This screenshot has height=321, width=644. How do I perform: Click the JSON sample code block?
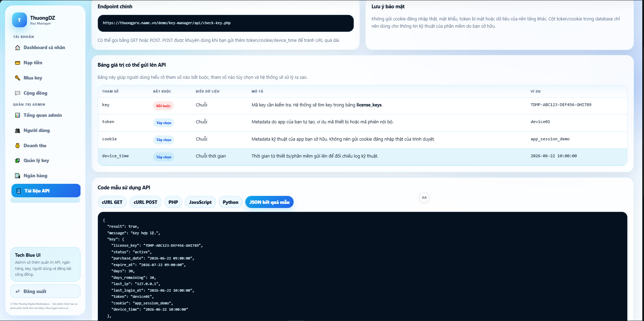click(362, 266)
